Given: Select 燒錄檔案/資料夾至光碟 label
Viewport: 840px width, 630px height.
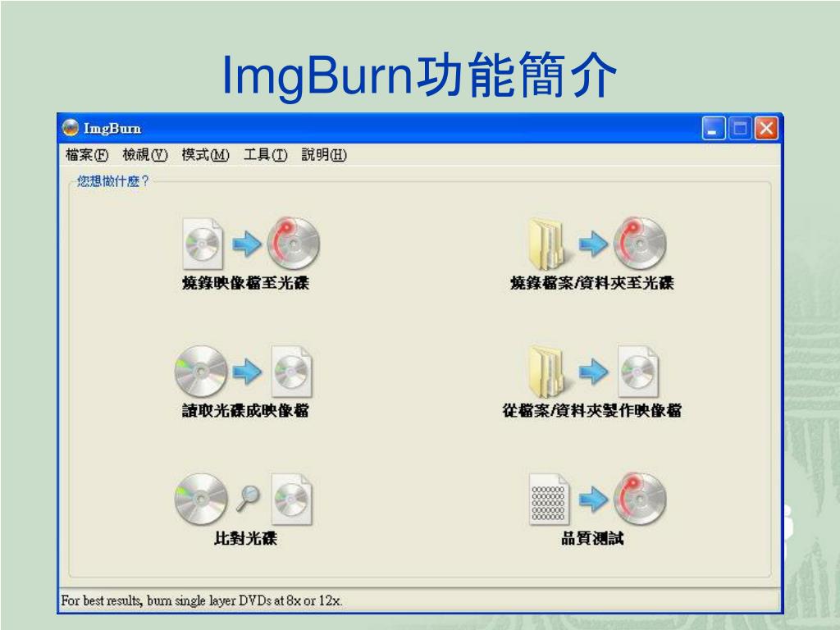Looking at the screenshot, I should click(592, 283).
